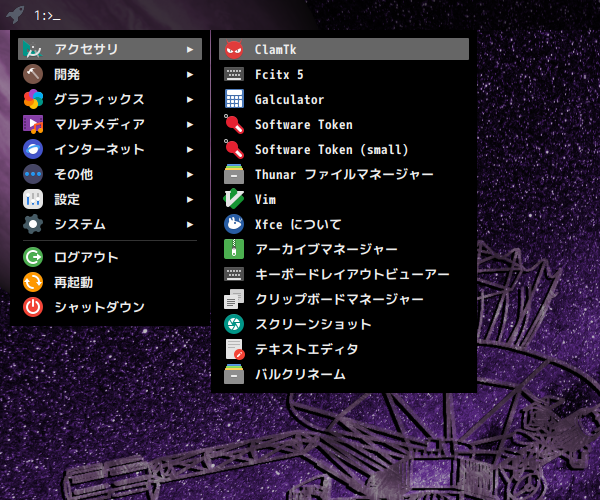The height and width of the screenshot is (500, 600).
Task: Click the クリップボードマネージャー label
Action: click(339, 299)
